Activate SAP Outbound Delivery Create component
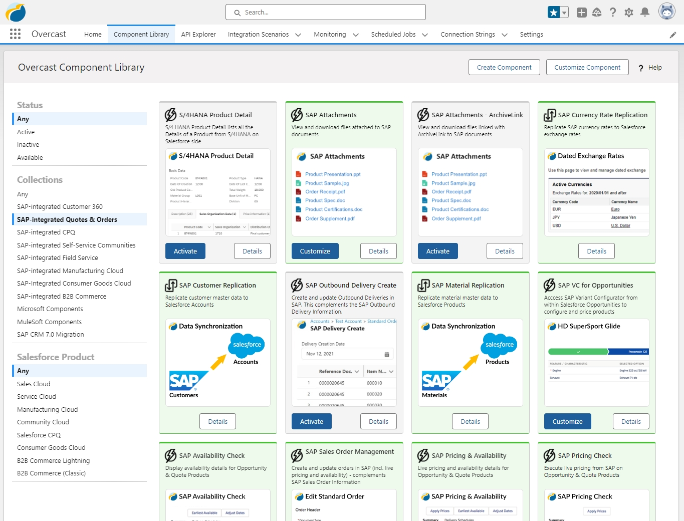Image resolution: width=684 pixels, height=521 pixels. [x=311, y=422]
